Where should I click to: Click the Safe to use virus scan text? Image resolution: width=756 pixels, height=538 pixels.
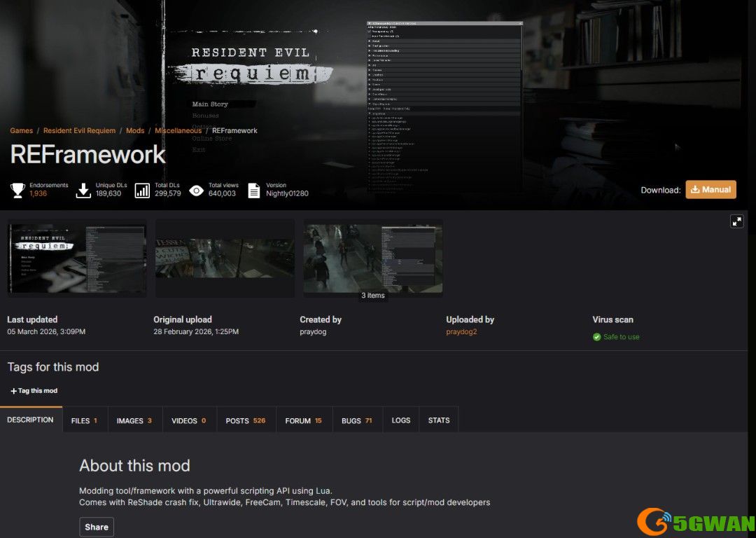[x=621, y=337]
